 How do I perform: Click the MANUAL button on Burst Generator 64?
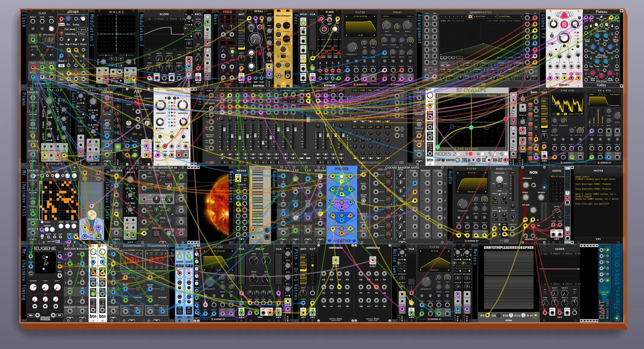[x=156, y=233]
